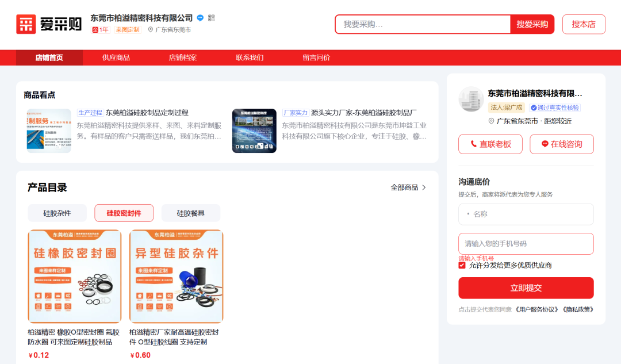
Task: Click the ¥0.60 price
Action: (x=141, y=355)
